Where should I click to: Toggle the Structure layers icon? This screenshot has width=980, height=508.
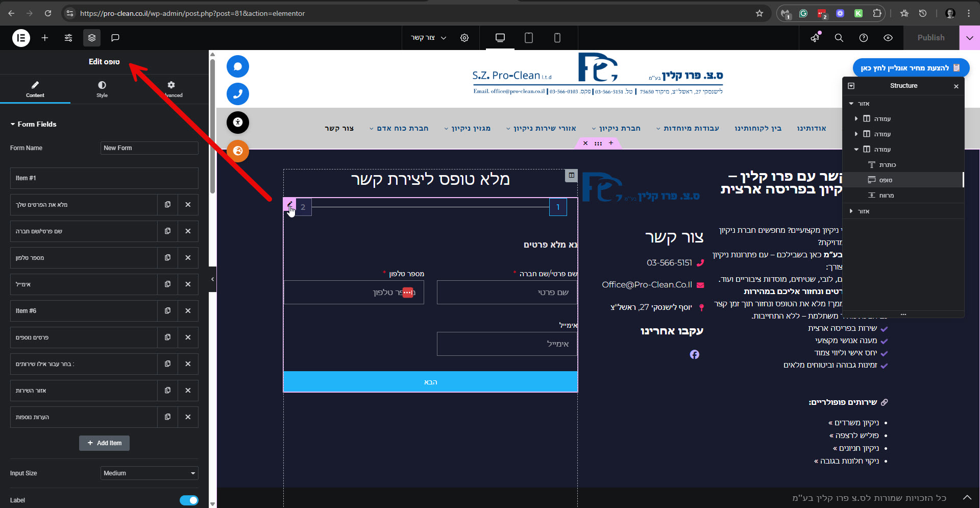(x=92, y=38)
